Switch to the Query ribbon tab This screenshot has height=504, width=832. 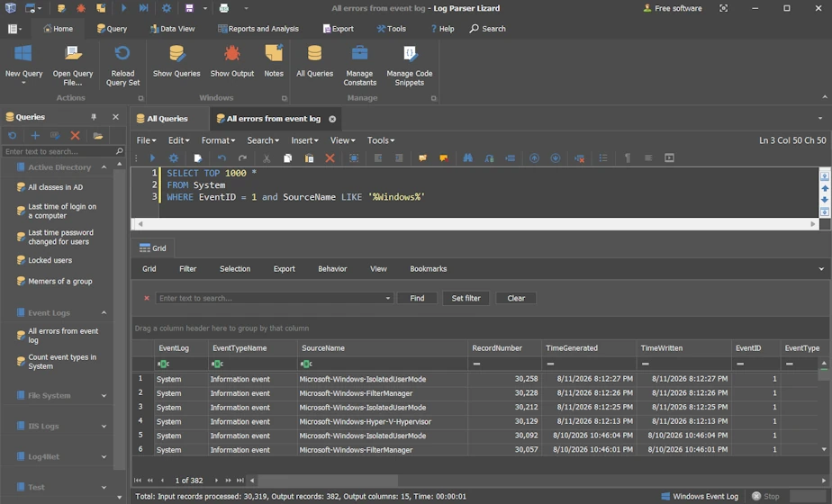tap(112, 29)
